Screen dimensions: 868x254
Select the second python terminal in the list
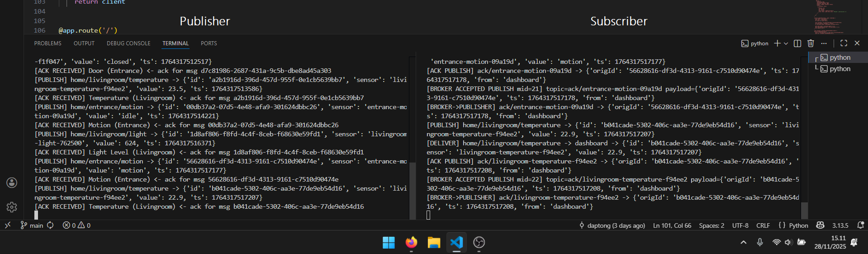tap(838, 69)
